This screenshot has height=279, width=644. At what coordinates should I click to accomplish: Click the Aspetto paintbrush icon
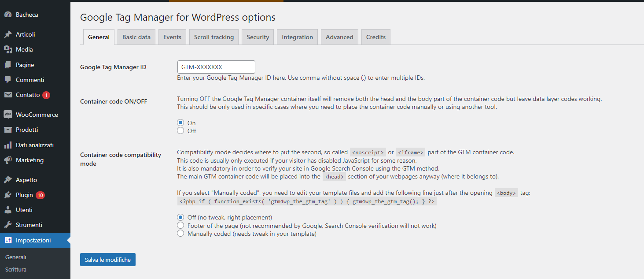click(8, 180)
